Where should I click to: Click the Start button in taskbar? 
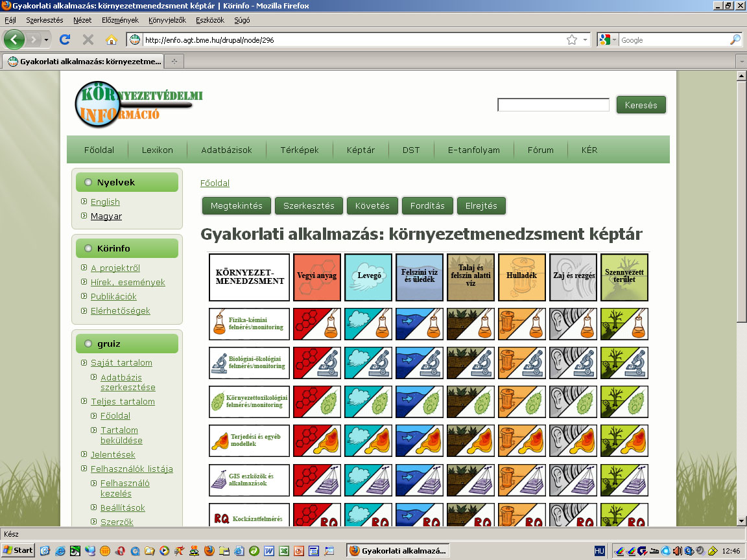tap(18, 550)
